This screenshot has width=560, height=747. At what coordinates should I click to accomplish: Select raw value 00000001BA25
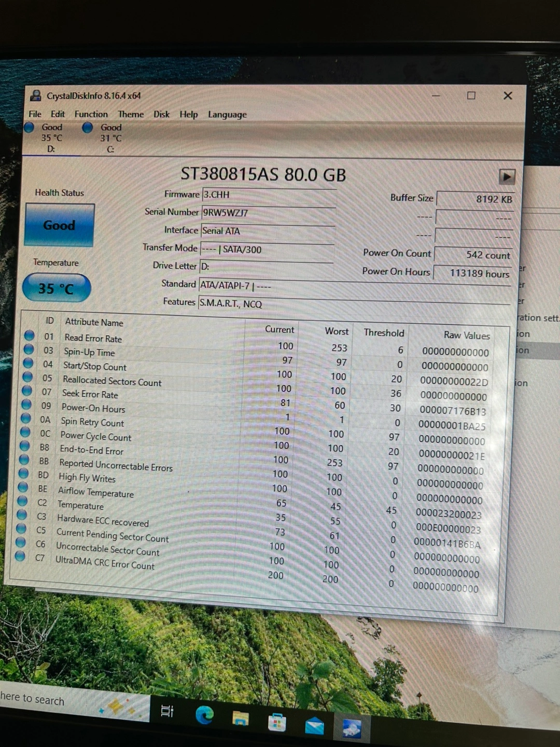452,426
